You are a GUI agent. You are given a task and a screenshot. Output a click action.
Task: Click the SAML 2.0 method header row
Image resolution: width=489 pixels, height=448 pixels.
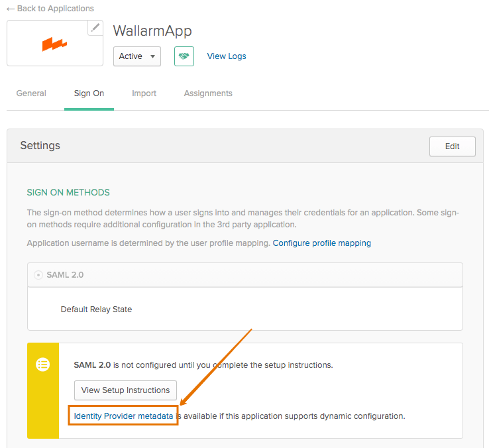pos(245,275)
